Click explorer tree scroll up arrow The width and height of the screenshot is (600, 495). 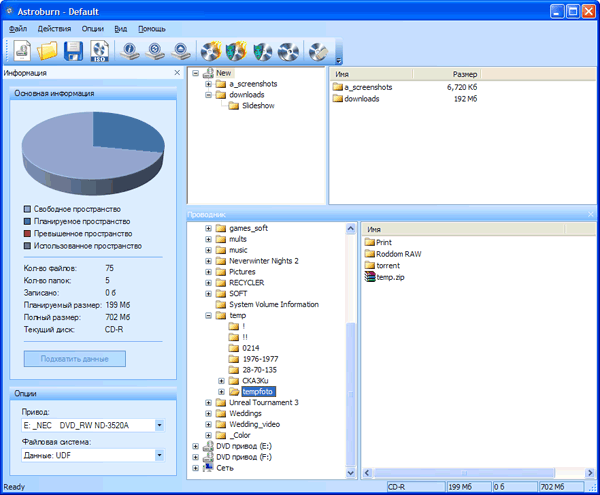[351, 229]
